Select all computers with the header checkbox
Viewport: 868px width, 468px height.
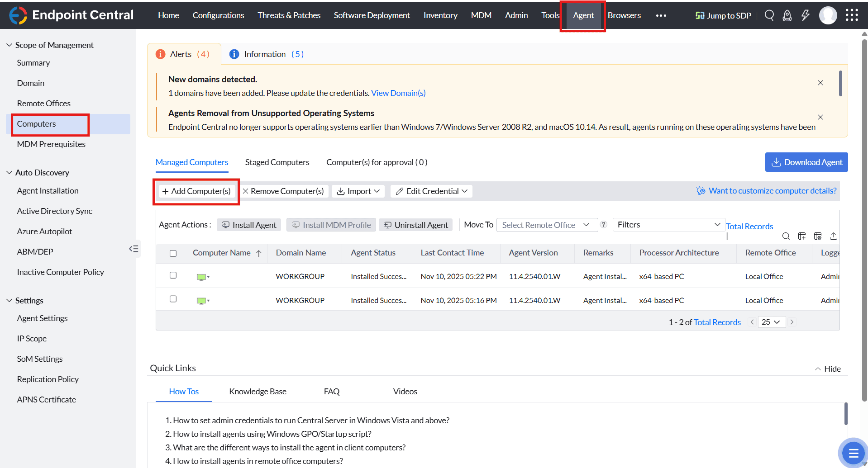pyautogui.click(x=173, y=254)
